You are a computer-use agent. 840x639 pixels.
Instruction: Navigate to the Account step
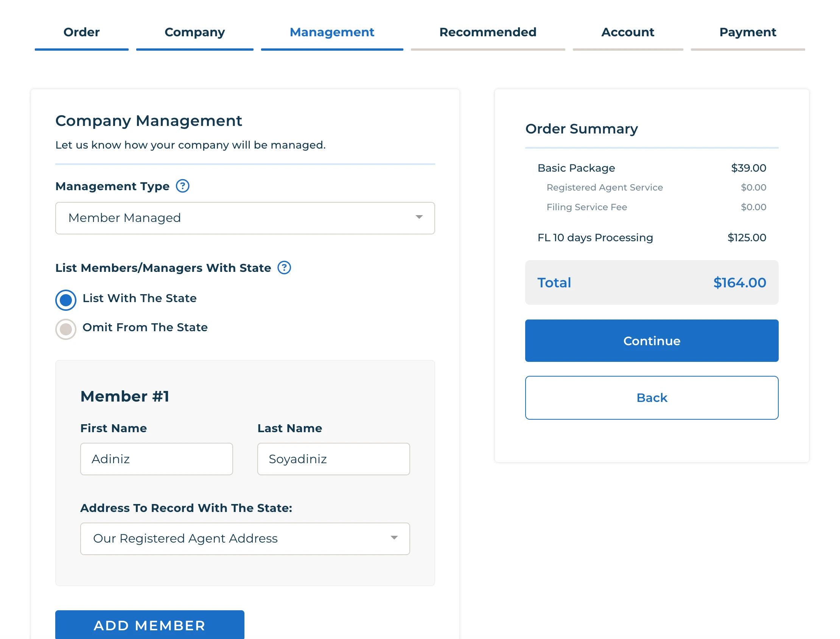coord(628,33)
